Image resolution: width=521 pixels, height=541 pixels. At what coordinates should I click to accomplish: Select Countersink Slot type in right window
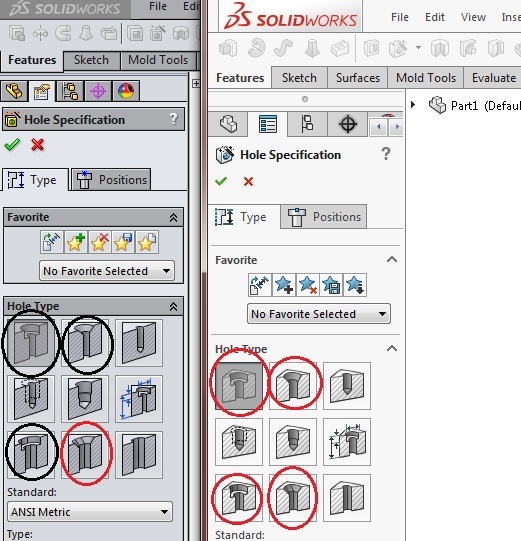[293, 498]
